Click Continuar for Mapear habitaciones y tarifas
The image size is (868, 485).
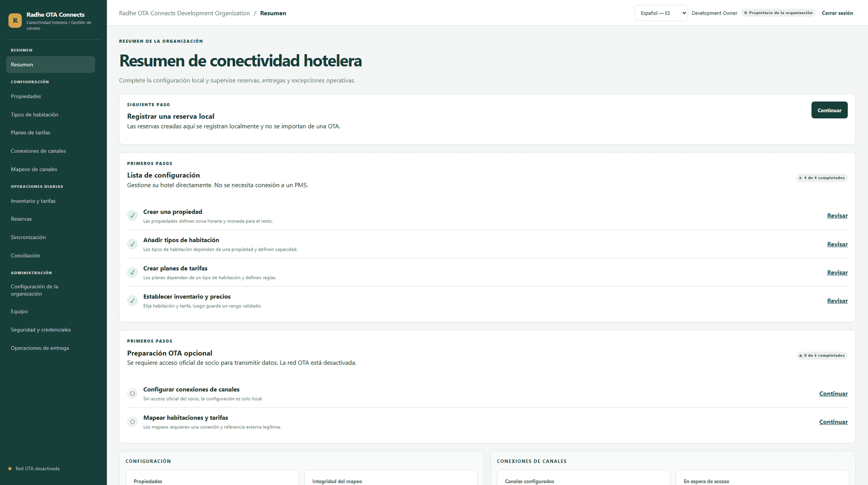(x=833, y=422)
